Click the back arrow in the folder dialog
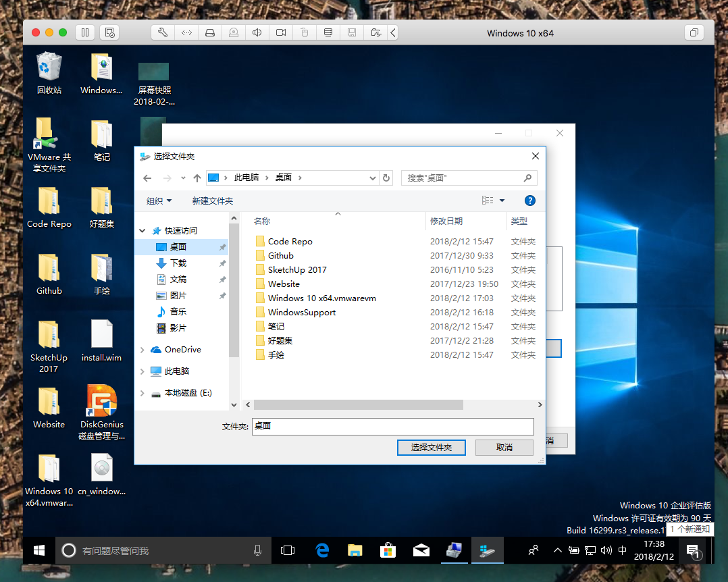The image size is (728, 582). pyautogui.click(x=148, y=178)
